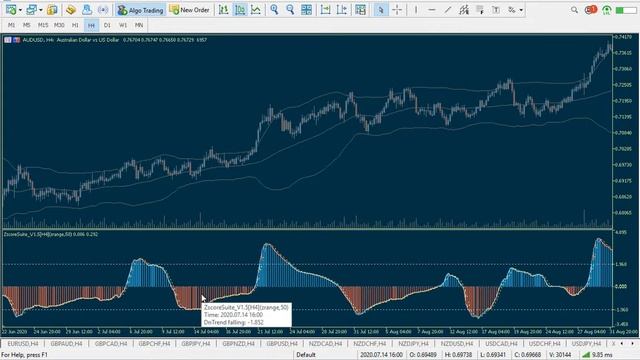Switch timeframe to M15
The image size is (640, 360).
[43, 25]
